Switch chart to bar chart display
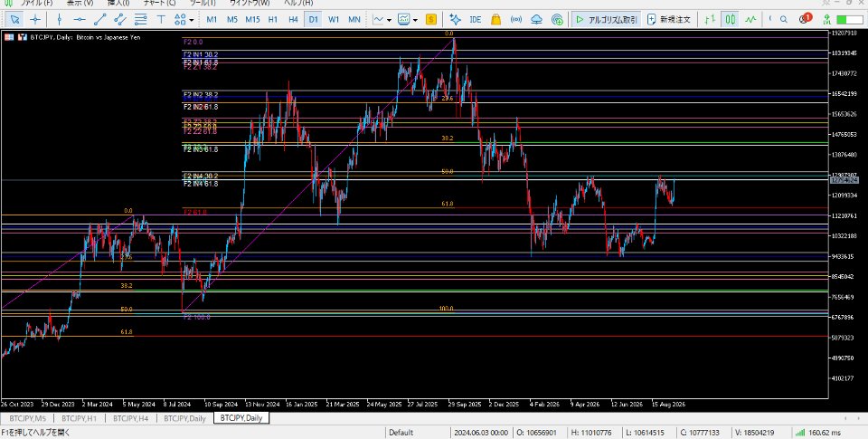Viewport: 868px width, 439px height. coord(710,19)
